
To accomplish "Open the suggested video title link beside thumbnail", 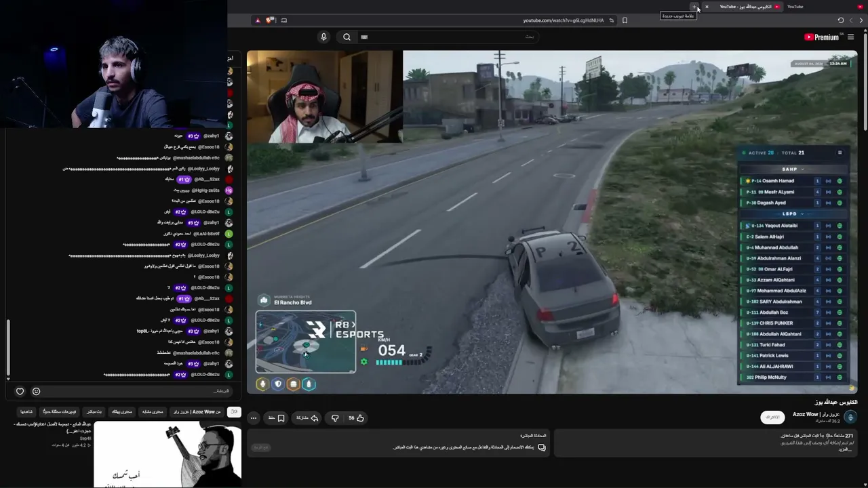I will (53, 428).
